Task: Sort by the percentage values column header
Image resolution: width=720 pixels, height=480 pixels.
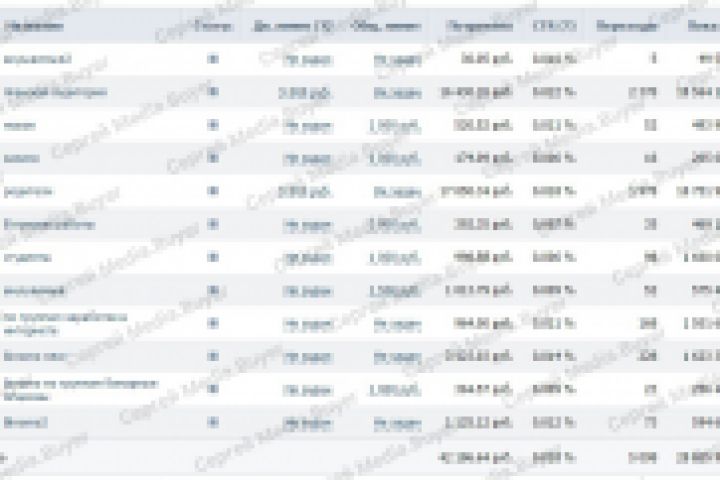Action: [554, 26]
